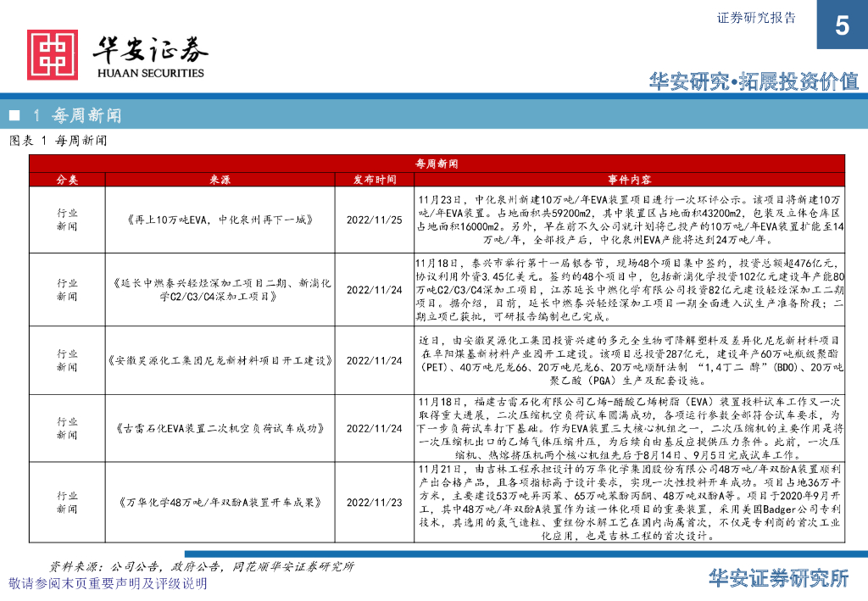The height and width of the screenshot is (601, 868).
Task: Click the HUAAN SECURITIES English name
Action: pyautogui.click(x=151, y=73)
